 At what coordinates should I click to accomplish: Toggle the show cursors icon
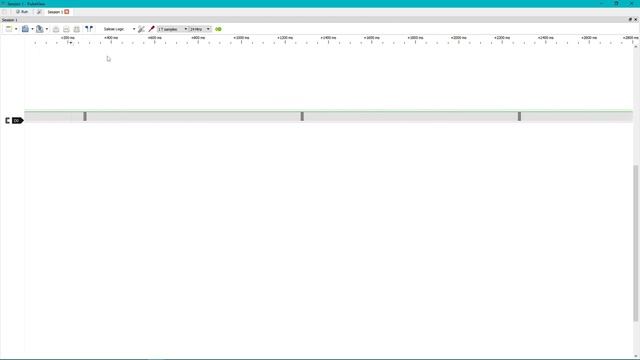click(89, 29)
